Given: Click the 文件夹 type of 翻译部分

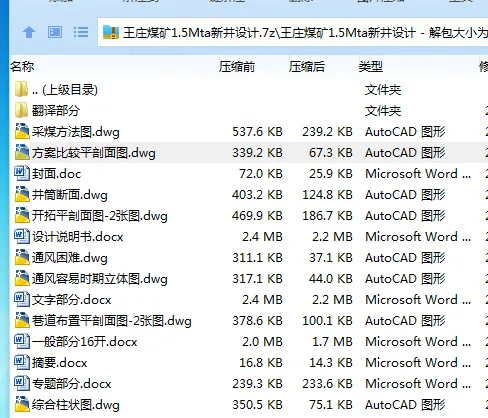Looking at the screenshot, I should [x=383, y=111].
